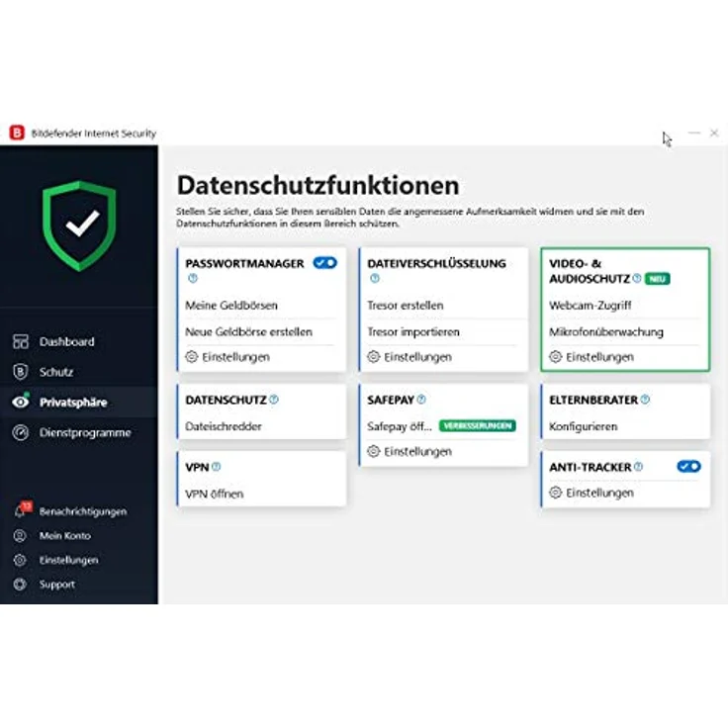Screen dimensions: 728x728
Task: Open Dateischredder
Action: (x=224, y=426)
